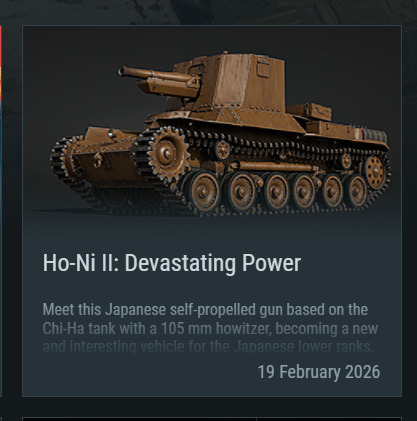The width and height of the screenshot is (417, 421).
Task: Click the tank's front drive sprocket wheel
Action: coord(166,154)
